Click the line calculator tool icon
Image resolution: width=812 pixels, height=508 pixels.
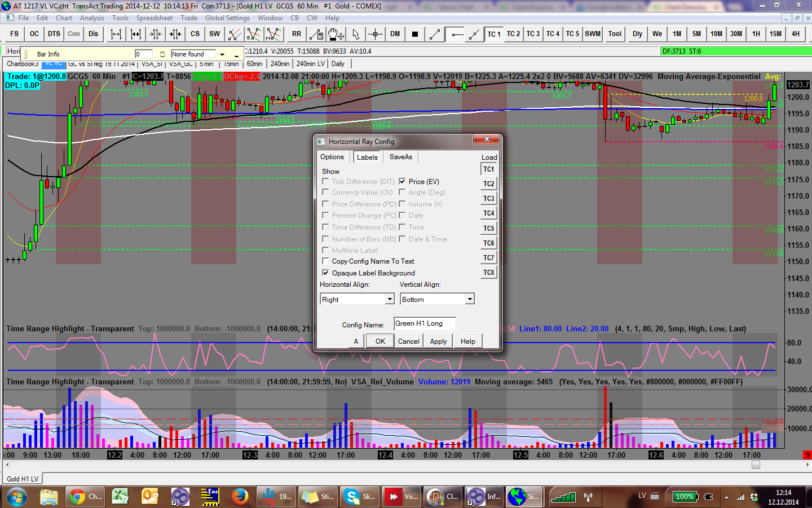(x=316, y=34)
